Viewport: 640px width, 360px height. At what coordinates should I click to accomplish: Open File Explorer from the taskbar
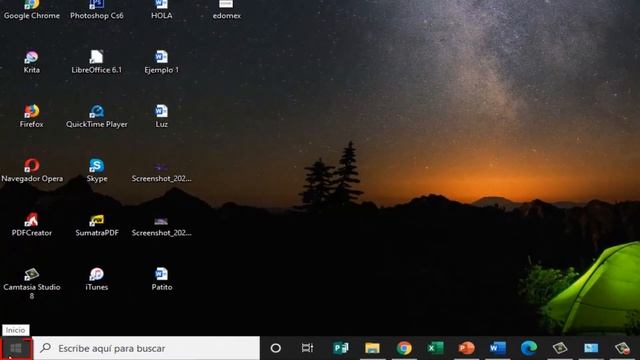coord(372,348)
